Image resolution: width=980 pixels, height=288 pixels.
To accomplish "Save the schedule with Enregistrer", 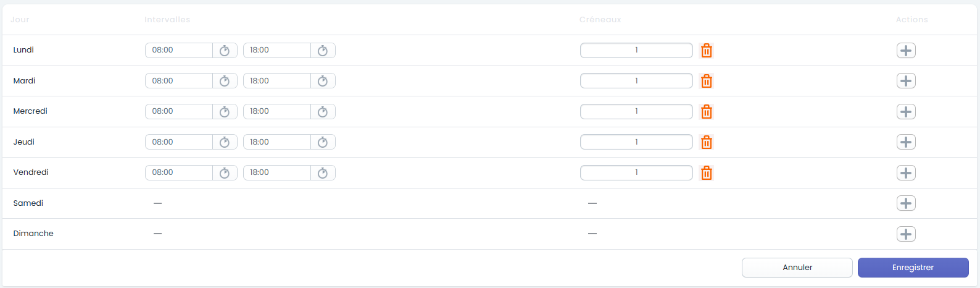I will pyautogui.click(x=913, y=268).
